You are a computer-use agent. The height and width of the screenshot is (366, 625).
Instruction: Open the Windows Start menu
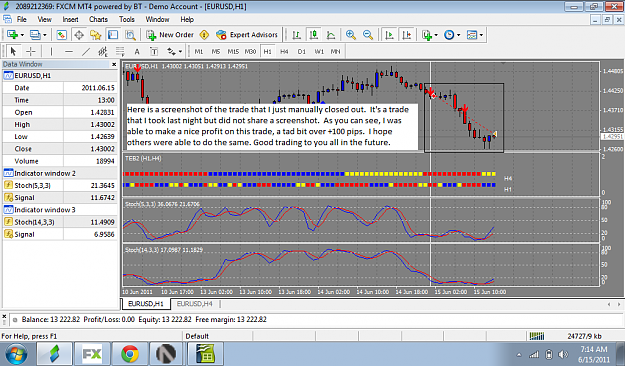click(16, 354)
